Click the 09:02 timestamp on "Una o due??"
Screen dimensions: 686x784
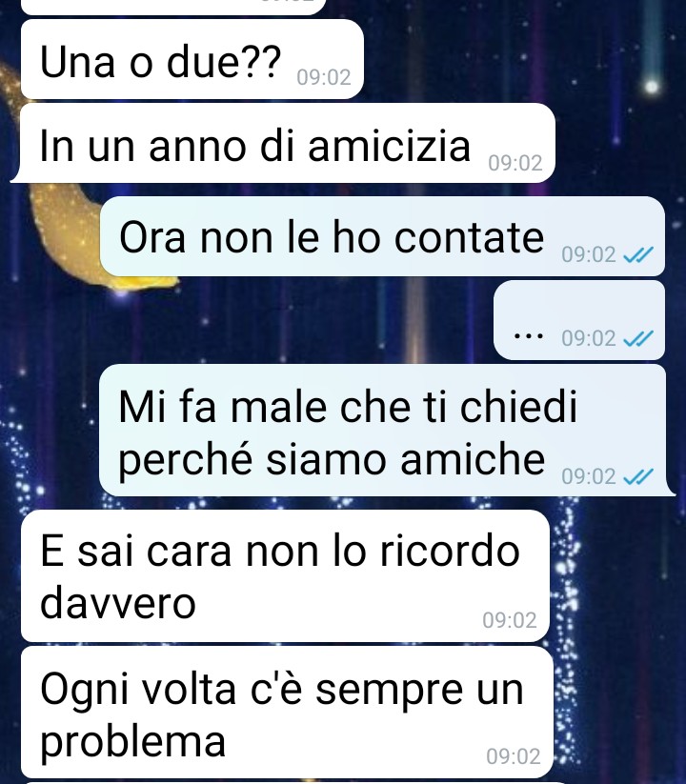[324, 77]
